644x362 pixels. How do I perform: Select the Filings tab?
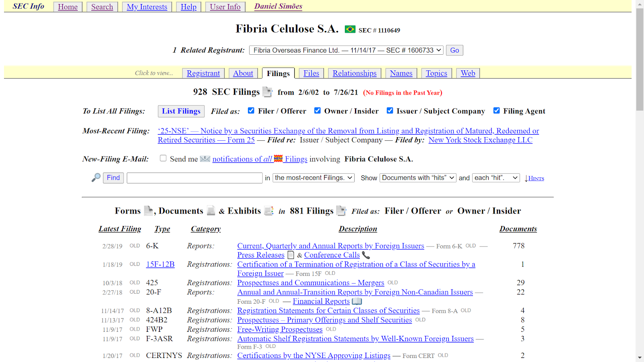(x=278, y=73)
